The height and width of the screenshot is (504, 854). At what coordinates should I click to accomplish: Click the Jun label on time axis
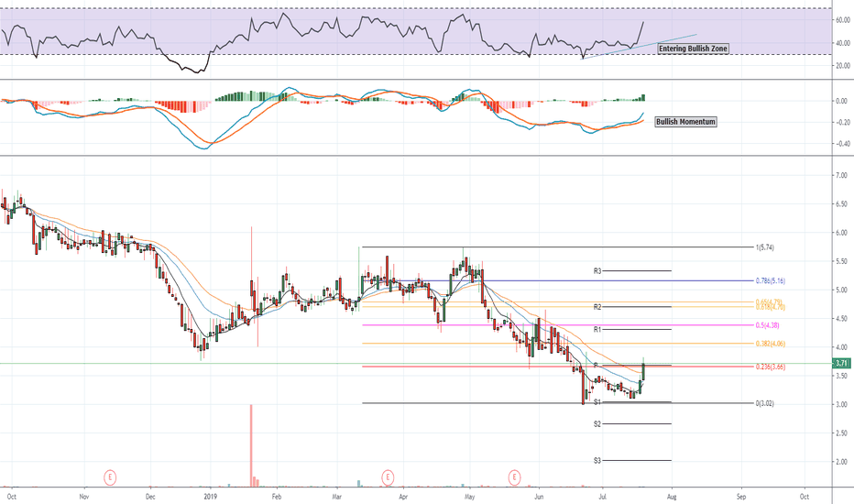point(539,497)
